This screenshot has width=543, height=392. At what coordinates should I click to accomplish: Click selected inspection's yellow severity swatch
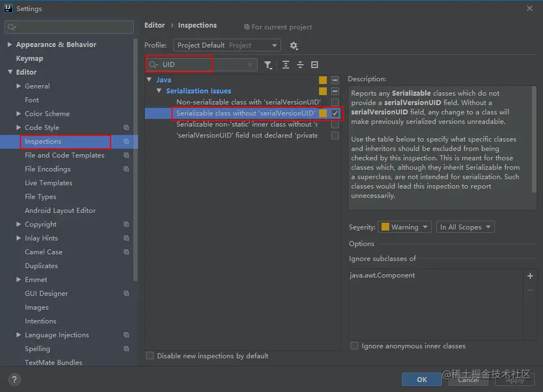click(323, 113)
